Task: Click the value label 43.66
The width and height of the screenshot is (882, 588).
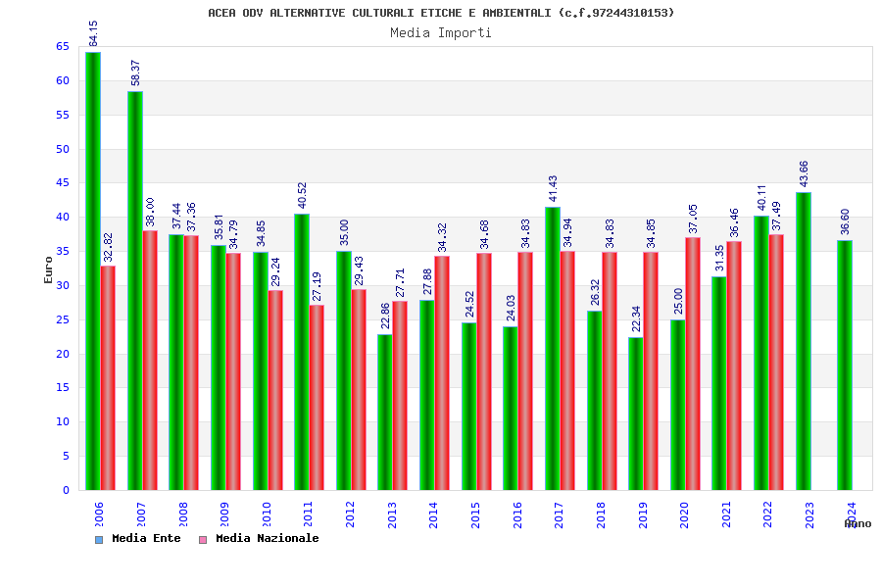Action: pyautogui.click(x=804, y=173)
